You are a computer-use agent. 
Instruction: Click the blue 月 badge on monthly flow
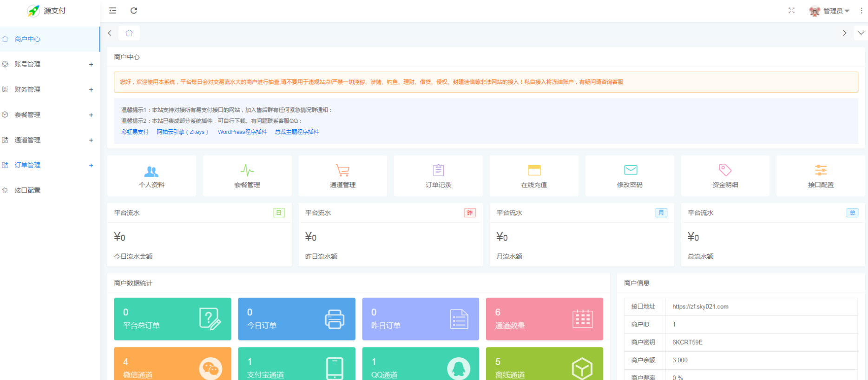(661, 213)
